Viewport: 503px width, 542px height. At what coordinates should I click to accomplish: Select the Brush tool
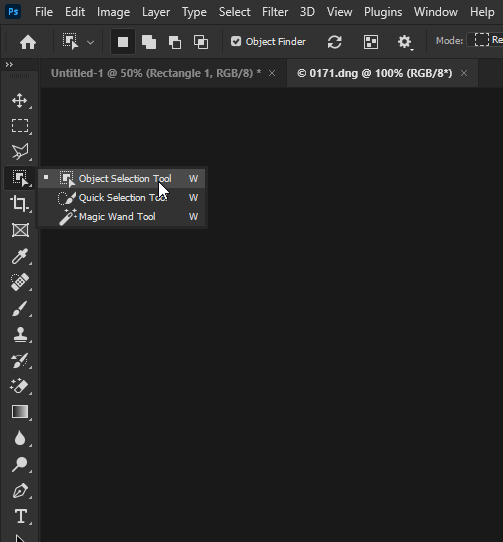20,308
